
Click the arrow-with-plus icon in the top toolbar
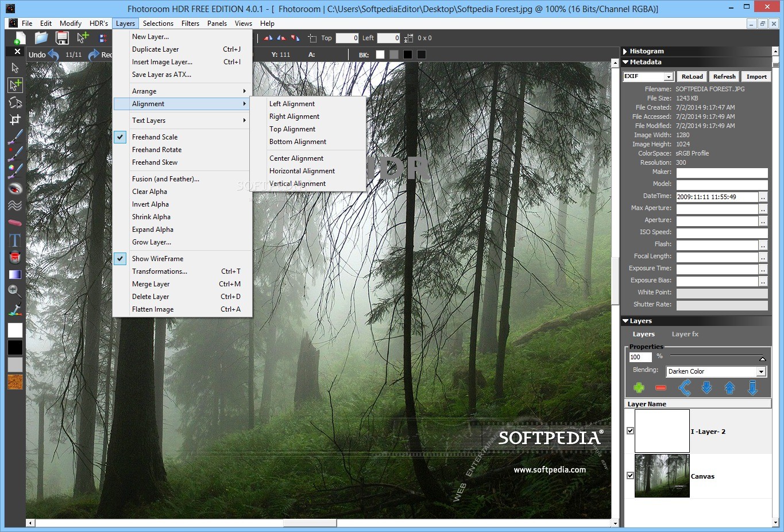(x=83, y=38)
